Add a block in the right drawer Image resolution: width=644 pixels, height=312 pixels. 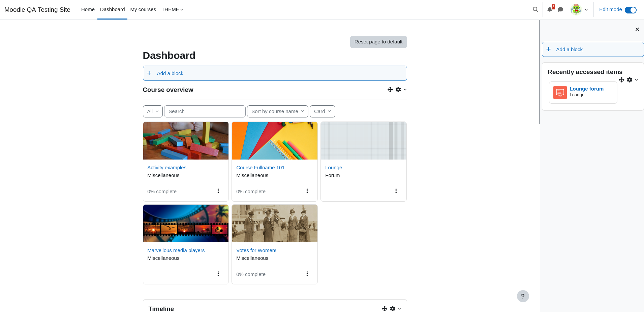pyautogui.click(x=593, y=49)
